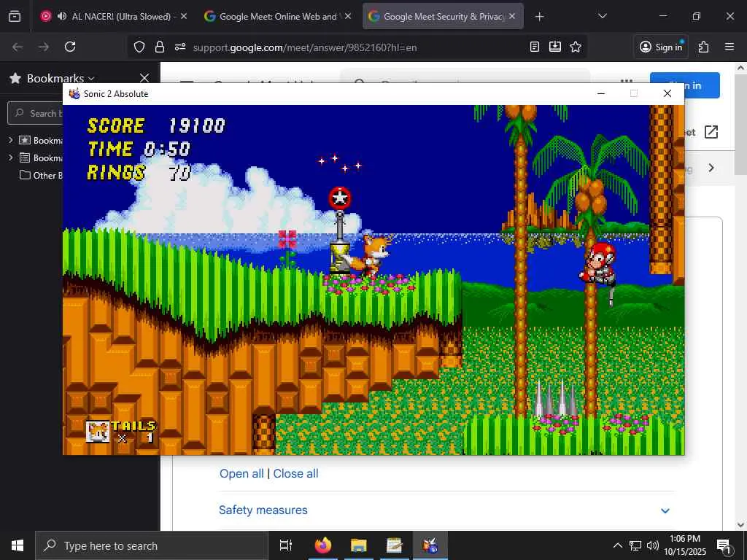Open the network status tray icon

click(635, 545)
